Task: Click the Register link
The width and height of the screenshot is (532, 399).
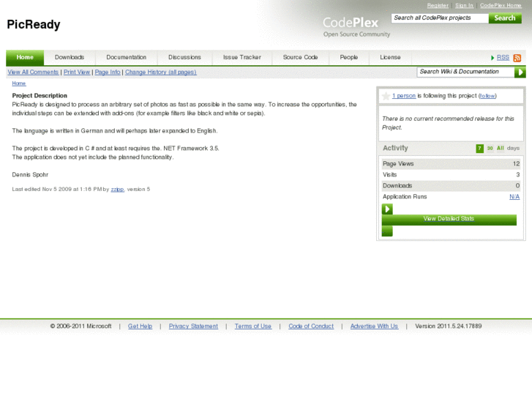Action: click(438, 5)
